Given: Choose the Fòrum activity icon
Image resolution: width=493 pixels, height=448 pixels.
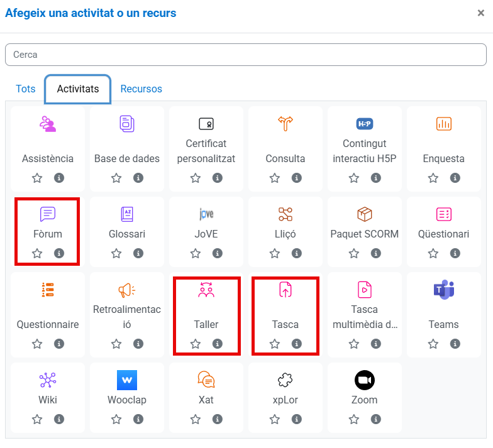Looking at the screenshot, I should pyautogui.click(x=48, y=214).
